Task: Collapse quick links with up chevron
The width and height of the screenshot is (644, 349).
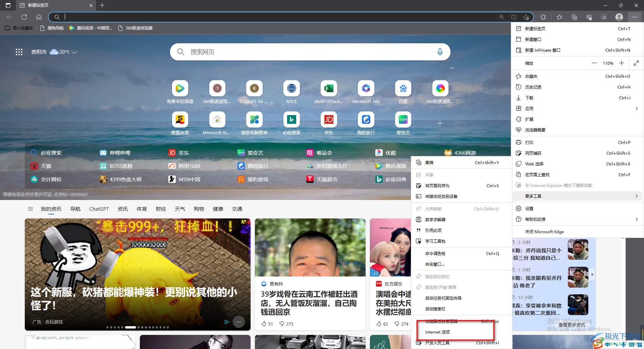Action: (452, 68)
